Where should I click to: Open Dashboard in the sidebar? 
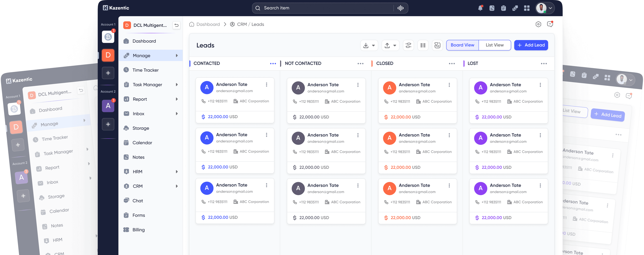click(150, 41)
